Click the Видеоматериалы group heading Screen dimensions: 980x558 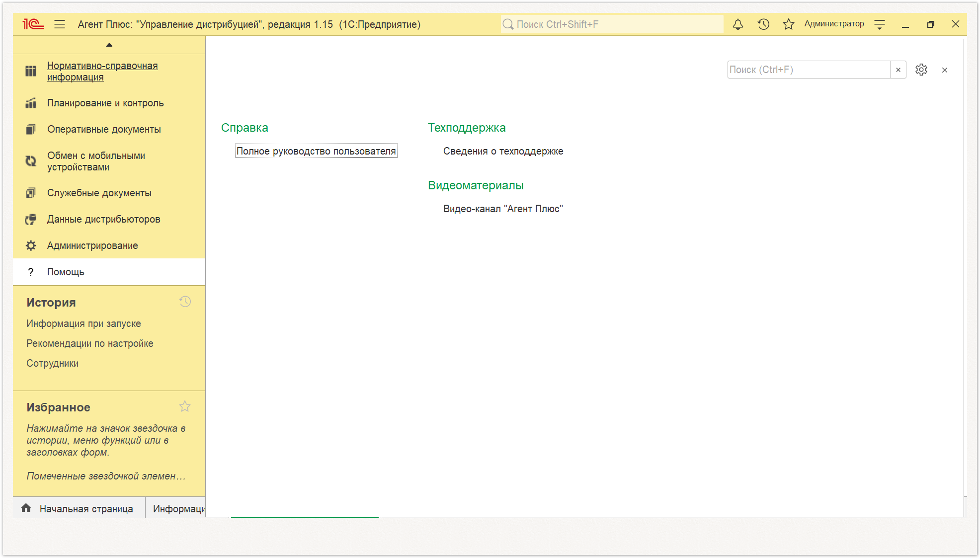[x=476, y=185]
